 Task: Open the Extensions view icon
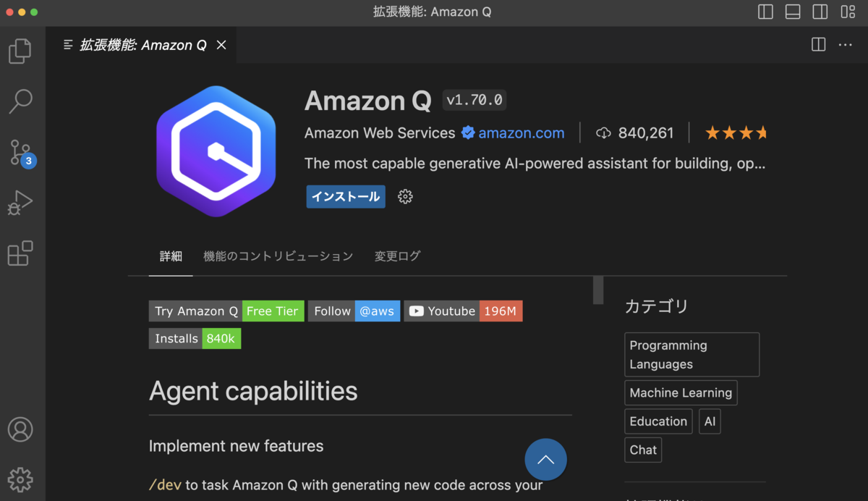[x=20, y=253]
